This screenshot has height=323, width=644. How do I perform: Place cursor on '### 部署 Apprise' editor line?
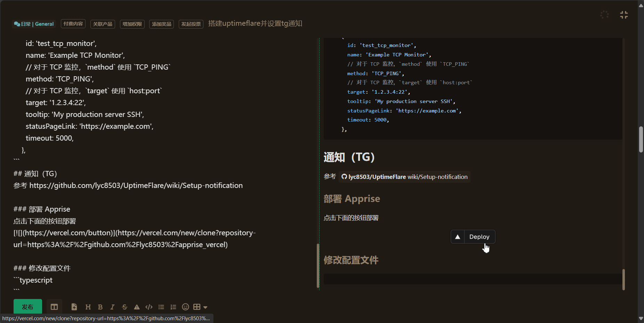(42, 209)
